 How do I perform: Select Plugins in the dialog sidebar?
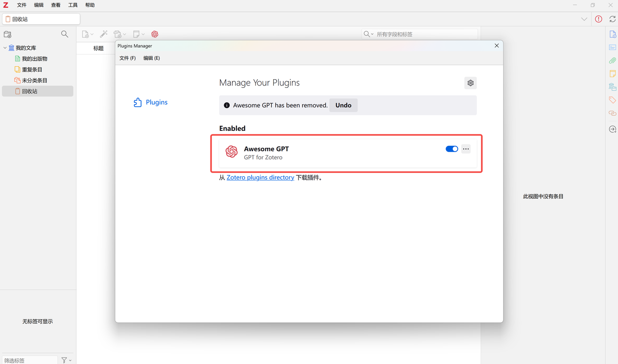coord(150,102)
